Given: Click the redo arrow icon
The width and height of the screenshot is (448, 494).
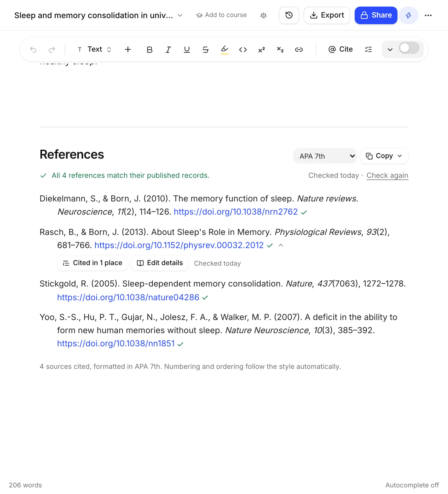Looking at the screenshot, I should (52, 50).
